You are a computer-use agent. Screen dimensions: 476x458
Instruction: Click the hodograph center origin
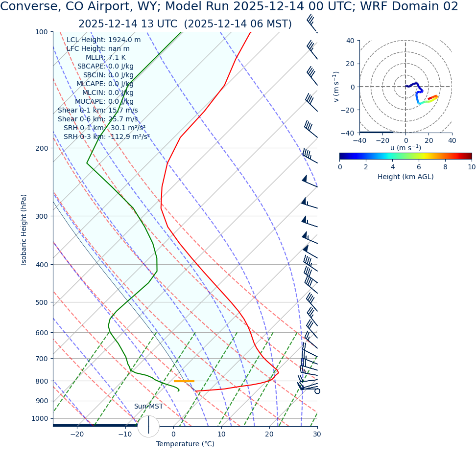(405, 87)
